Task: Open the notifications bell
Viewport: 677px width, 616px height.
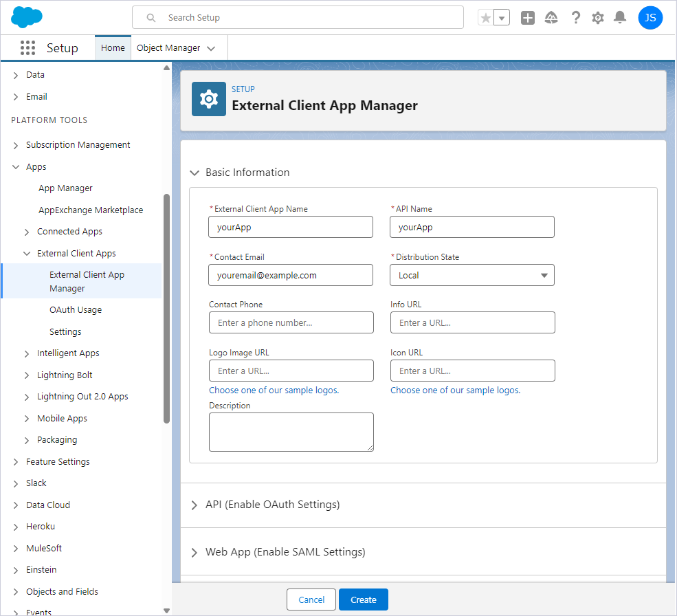Action: (x=620, y=17)
